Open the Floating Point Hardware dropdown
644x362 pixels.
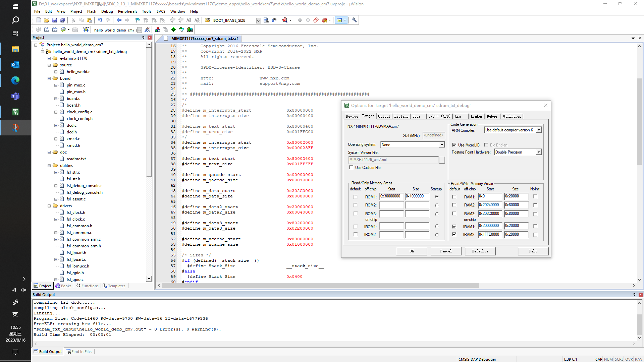(x=538, y=152)
